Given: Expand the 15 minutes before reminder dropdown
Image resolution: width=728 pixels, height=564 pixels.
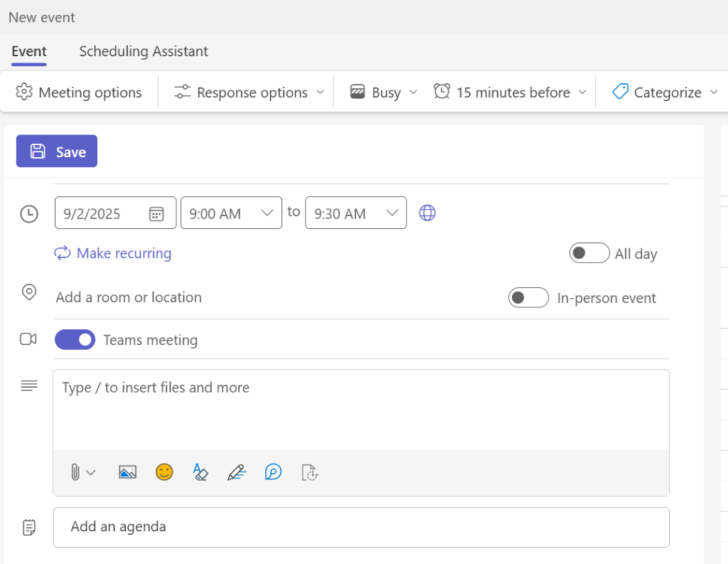Looking at the screenshot, I should pos(509,92).
